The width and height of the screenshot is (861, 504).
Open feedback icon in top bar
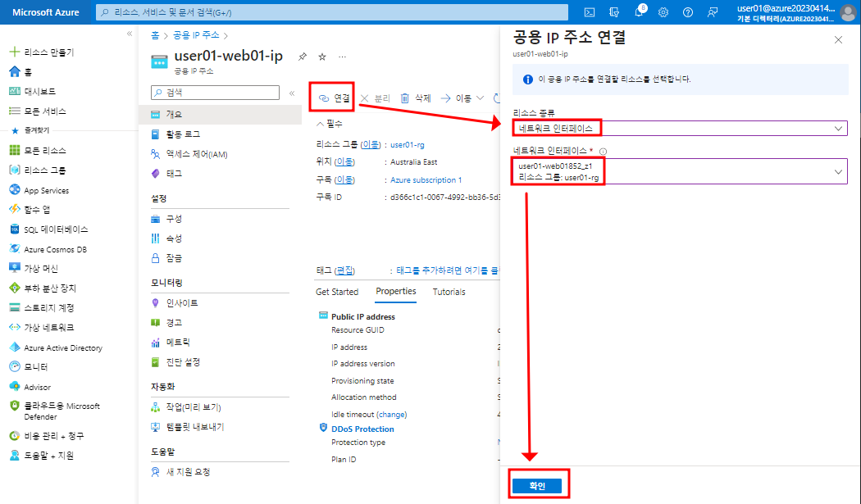pos(713,12)
